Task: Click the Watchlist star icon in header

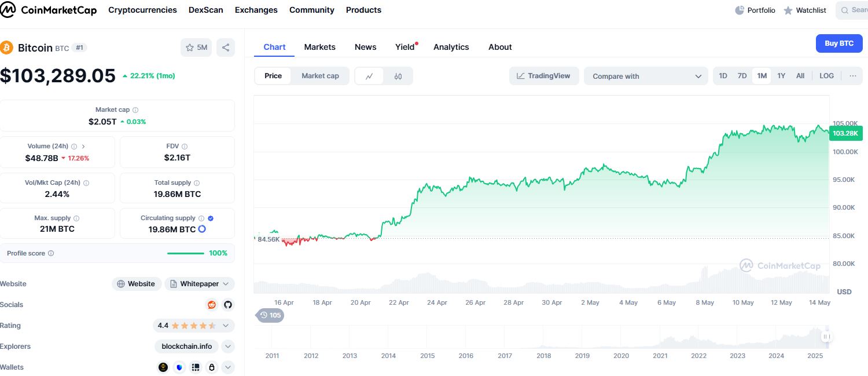Action: (x=788, y=10)
